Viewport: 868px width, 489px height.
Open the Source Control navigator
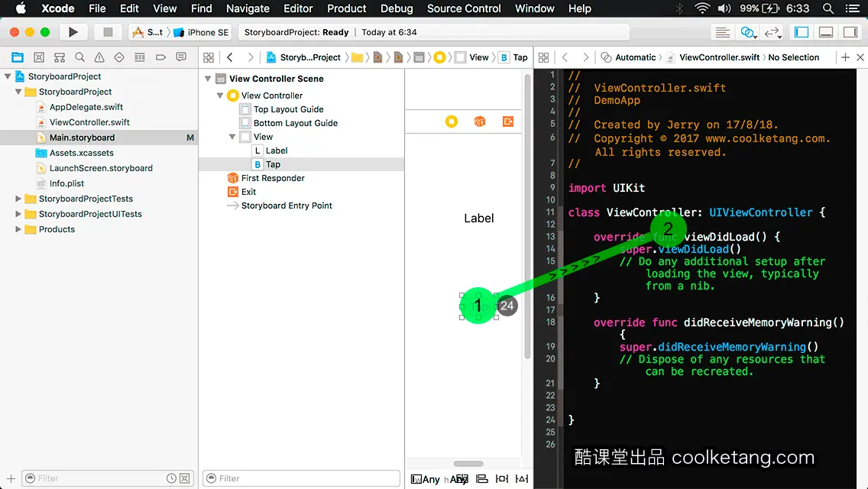pyautogui.click(x=39, y=57)
